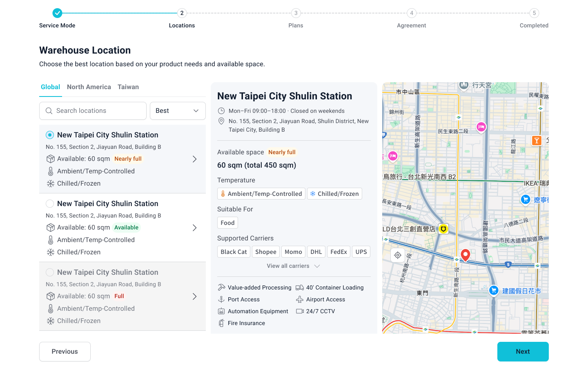This screenshot has height=368, width=588.
Task: Click the yellow shield marker on map
Action: point(443,229)
